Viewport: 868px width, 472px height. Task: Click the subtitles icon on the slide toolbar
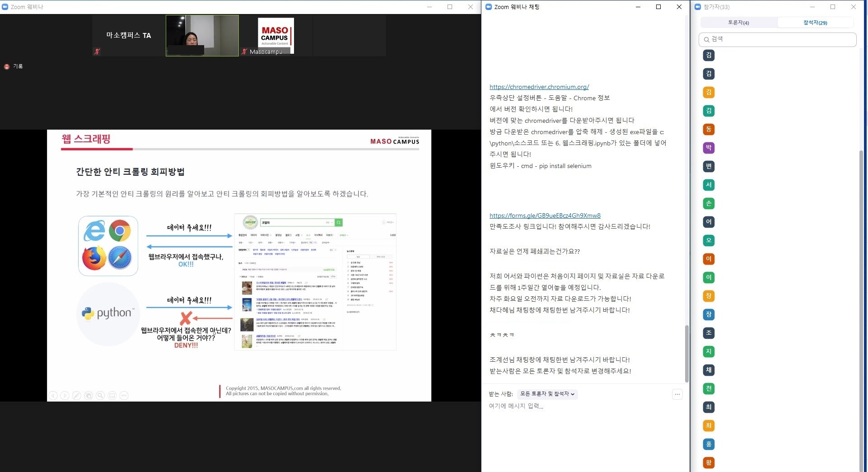click(112, 396)
